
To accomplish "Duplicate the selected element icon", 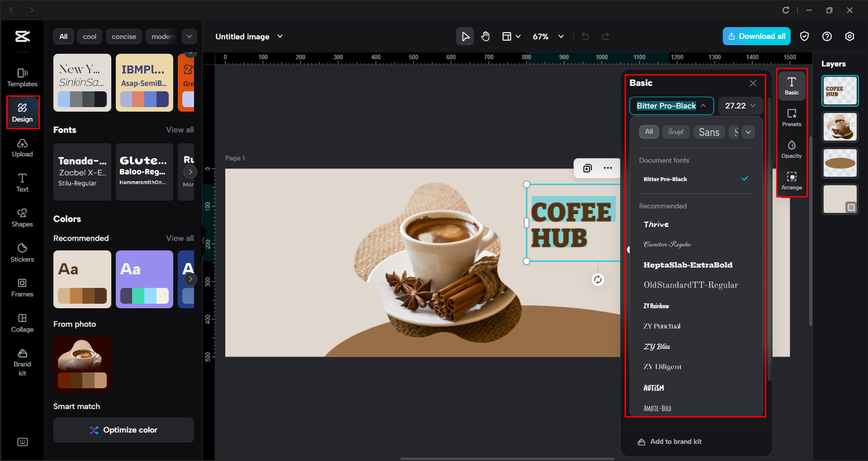I will [x=587, y=168].
